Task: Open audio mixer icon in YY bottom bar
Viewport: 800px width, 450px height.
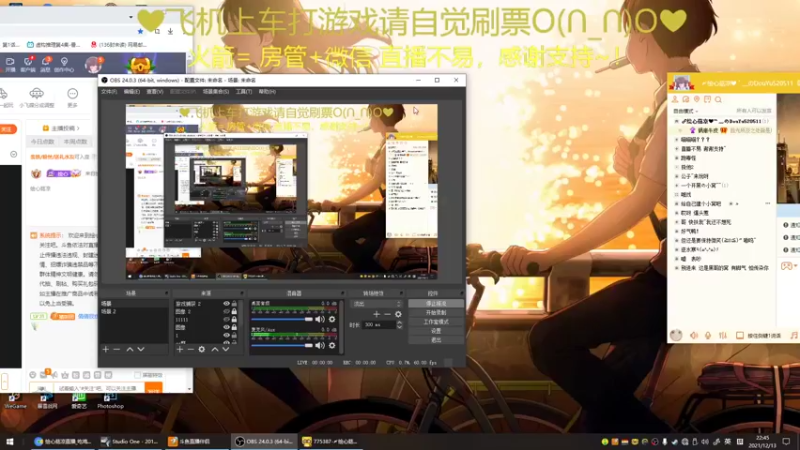Action: pos(722,335)
